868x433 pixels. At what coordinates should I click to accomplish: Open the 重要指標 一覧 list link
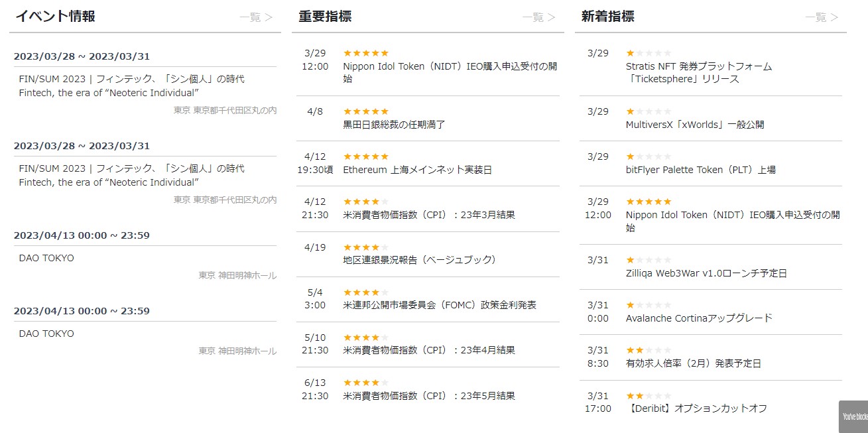[538, 17]
